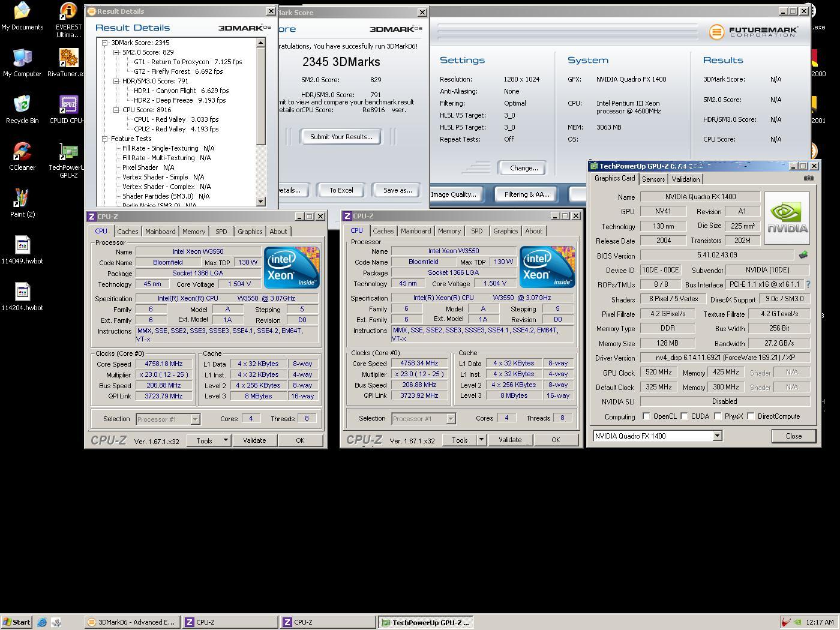840x630 pixels.
Task: Open the 114204.hwbot file icon
Action: point(22,297)
